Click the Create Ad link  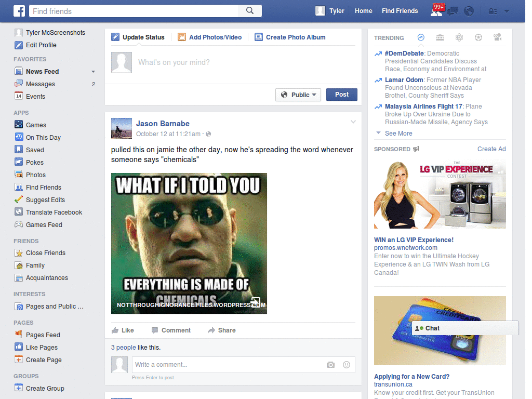pos(491,149)
